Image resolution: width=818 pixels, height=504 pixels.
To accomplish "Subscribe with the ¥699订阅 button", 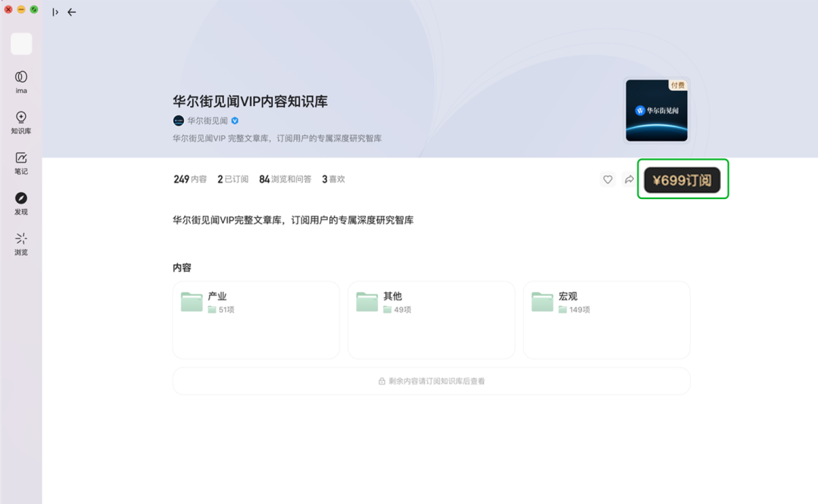I will coord(682,180).
